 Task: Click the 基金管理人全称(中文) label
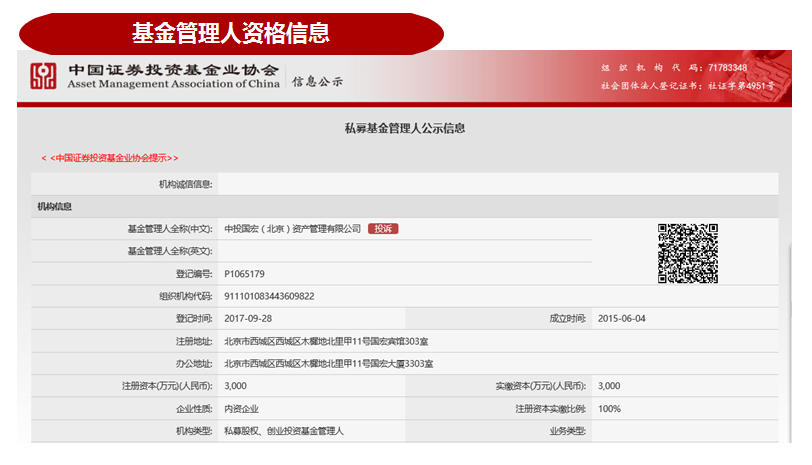pyautogui.click(x=170, y=229)
